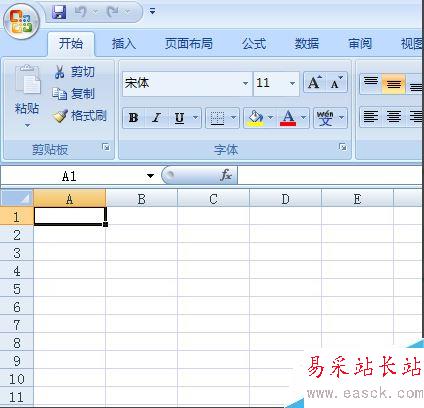Increase font size with the large A
Image resolution: width=424 pixels, height=408 pixels.
coord(314,83)
